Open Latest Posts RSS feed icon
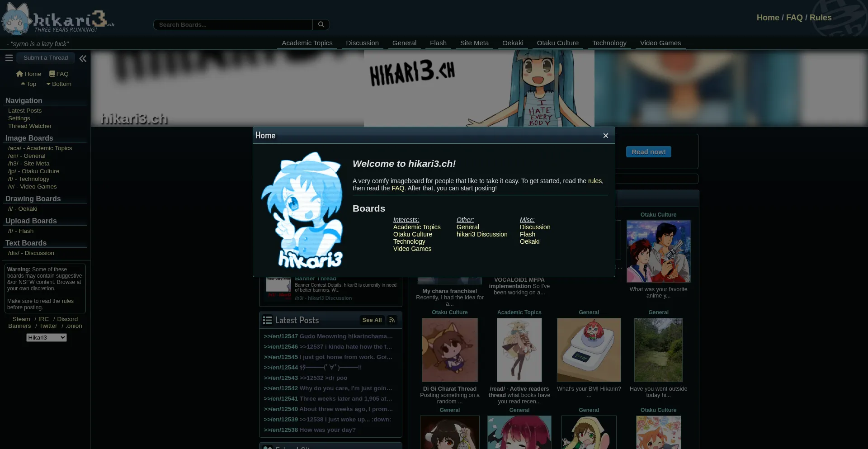Image resolution: width=868 pixels, height=449 pixels. click(392, 320)
